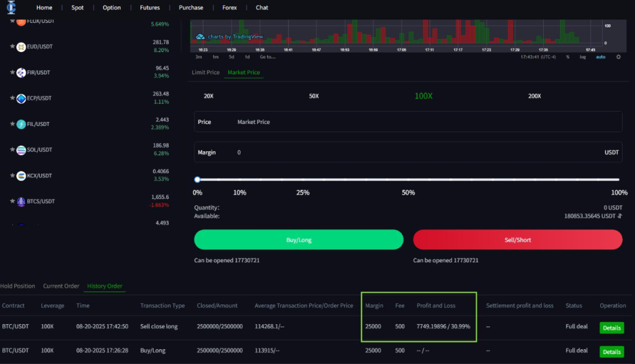This screenshot has height=364, width=635.
Task: Click the 50% mark on margin slider
Action: point(408,180)
